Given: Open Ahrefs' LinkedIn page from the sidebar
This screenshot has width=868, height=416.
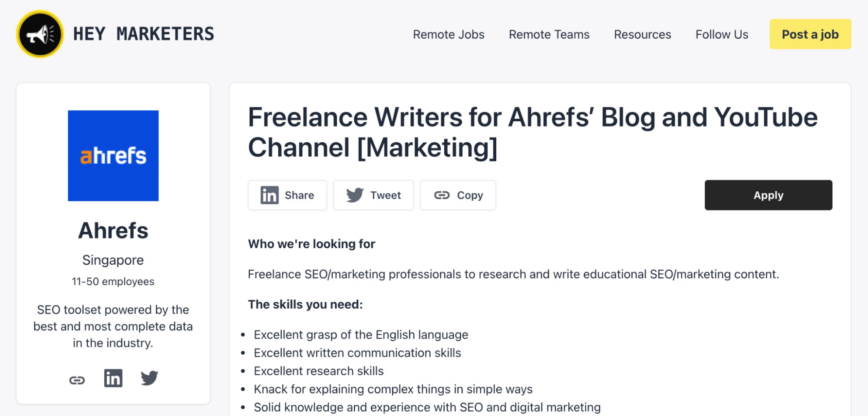Looking at the screenshot, I should coord(113,379).
